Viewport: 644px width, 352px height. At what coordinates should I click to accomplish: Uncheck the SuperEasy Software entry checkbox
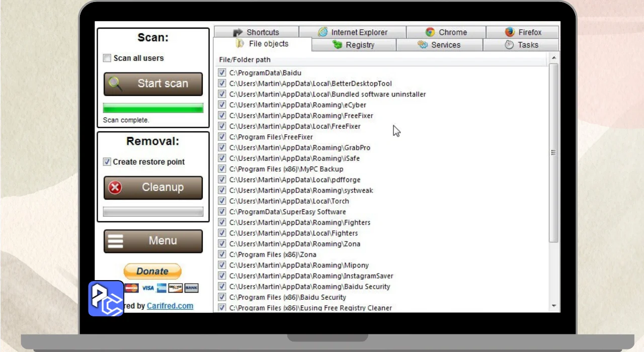[222, 212]
